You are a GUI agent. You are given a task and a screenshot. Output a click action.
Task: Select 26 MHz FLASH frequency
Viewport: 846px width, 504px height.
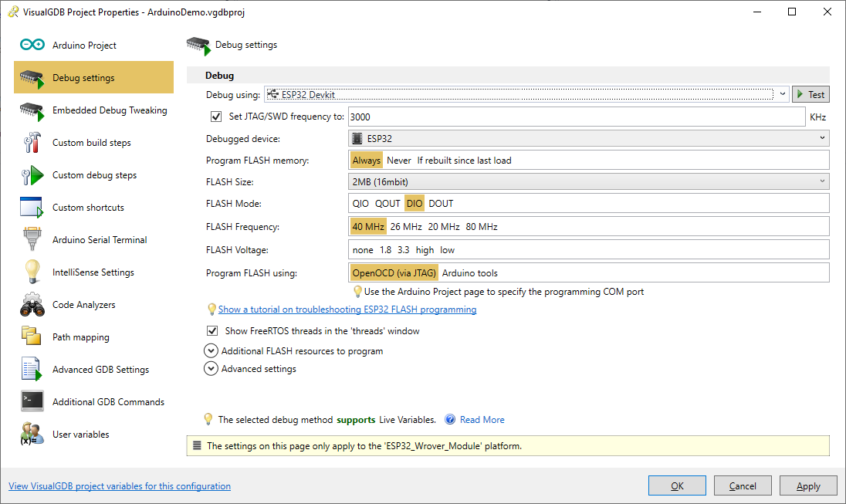click(x=406, y=227)
